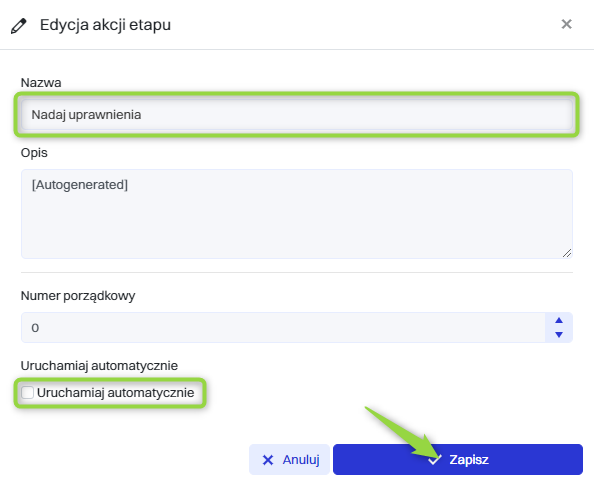Cancel editing with the Anuluj button

289,459
